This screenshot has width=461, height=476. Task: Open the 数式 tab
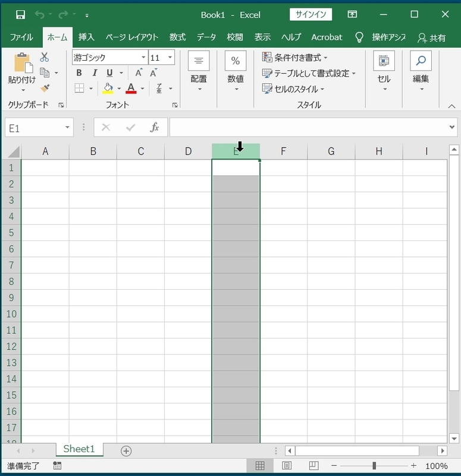[x=177, y=37]
